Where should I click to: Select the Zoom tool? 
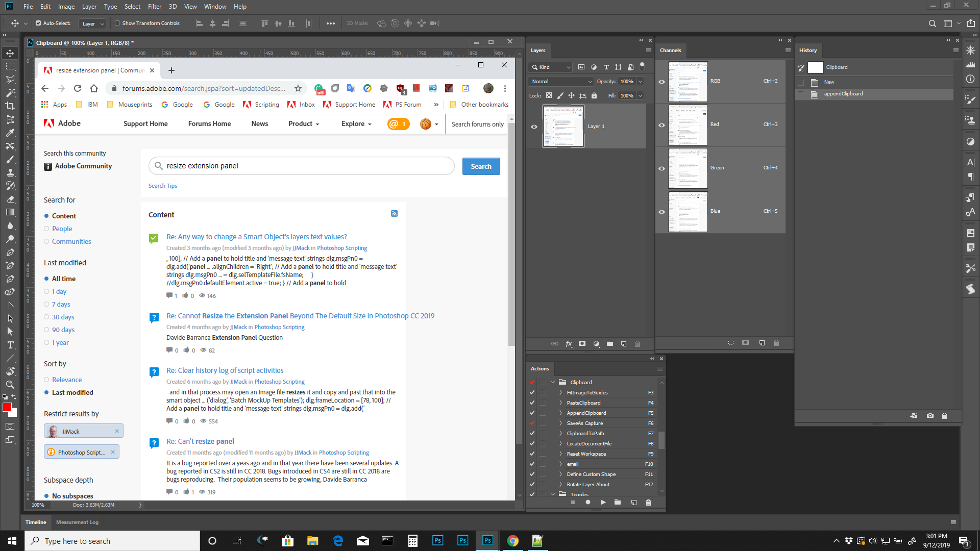tap(10, 385)
